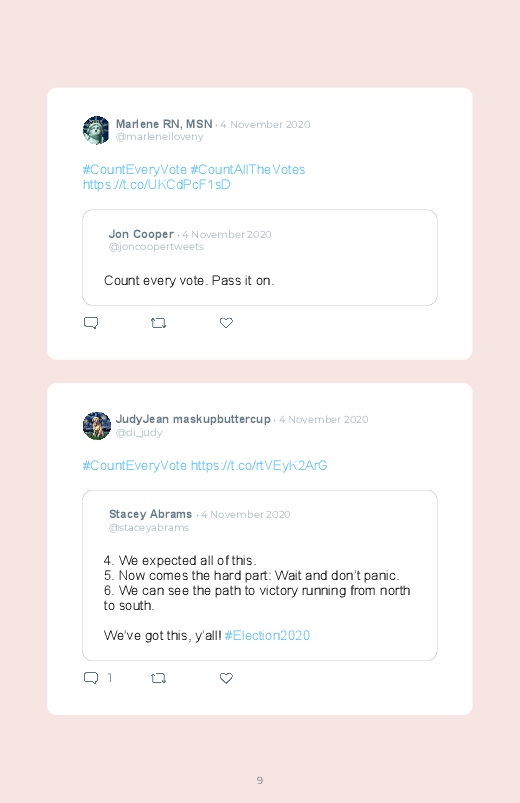Open the #CountAllTheVotes hashtag
Viewport: 520px width, 803px height.
(248, 170)
